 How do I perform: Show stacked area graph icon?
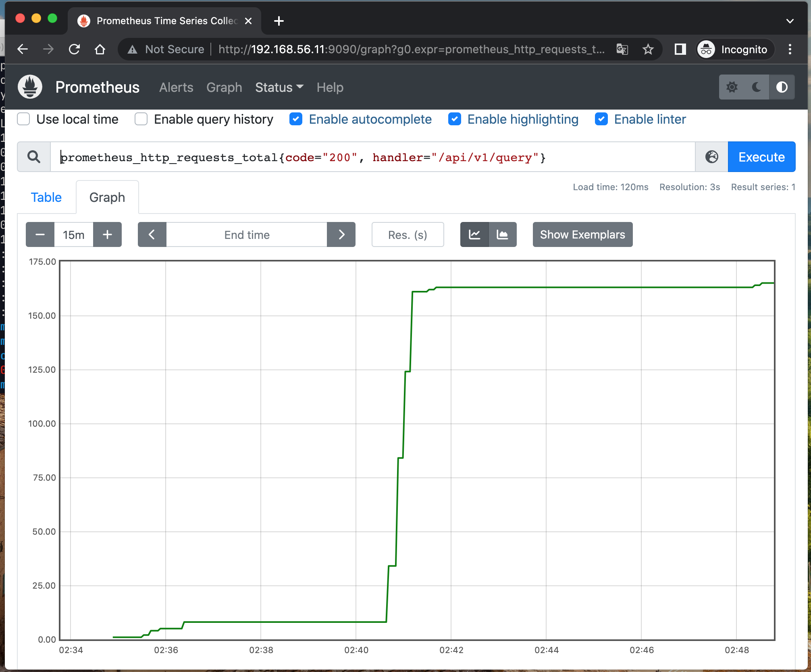[503, 234]
